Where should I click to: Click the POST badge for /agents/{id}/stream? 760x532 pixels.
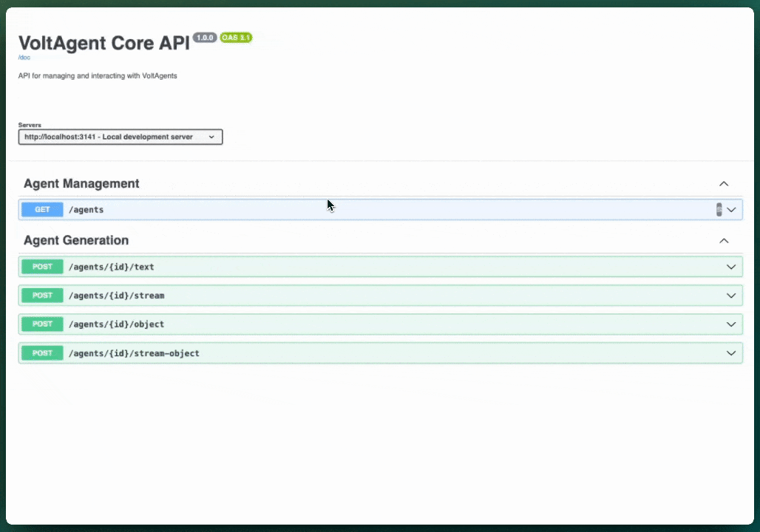pos(42,296)
